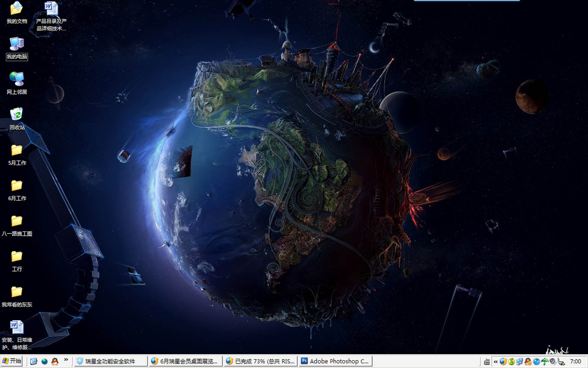Collapse the system tray chevron

tap(496, 361)
